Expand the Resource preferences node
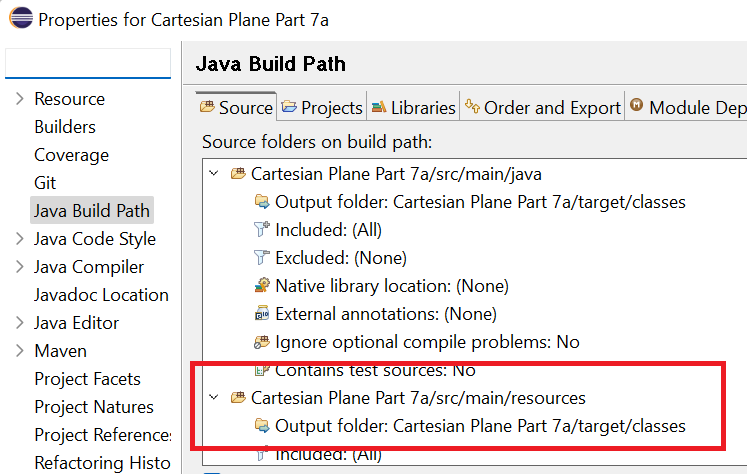The image size is (747, 474). tap(19, 99)
